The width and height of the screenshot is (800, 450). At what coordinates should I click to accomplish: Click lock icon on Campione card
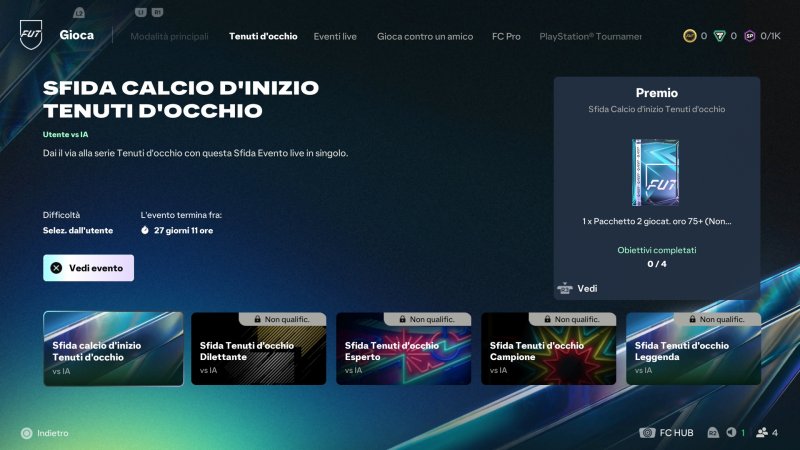547,319
